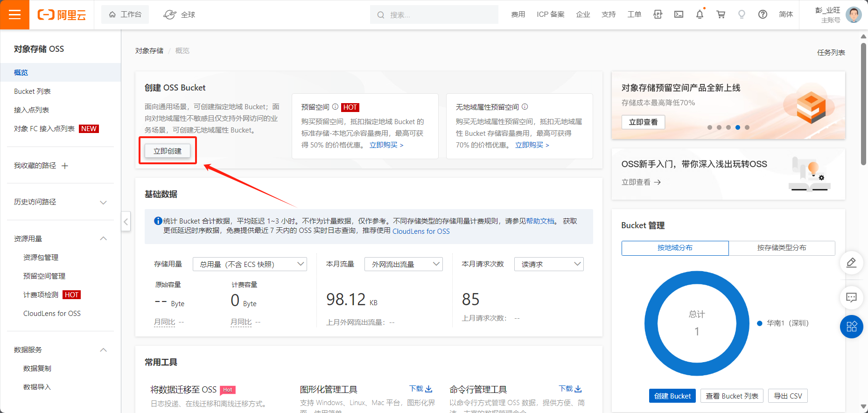Select the first banner carousel dot

tap(710, 127)
